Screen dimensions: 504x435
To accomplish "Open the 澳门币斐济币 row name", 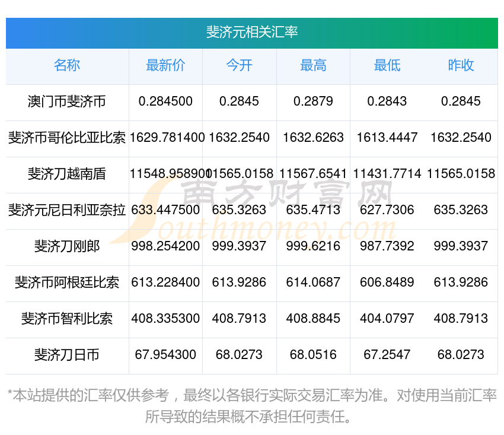I will click(67, 101).
